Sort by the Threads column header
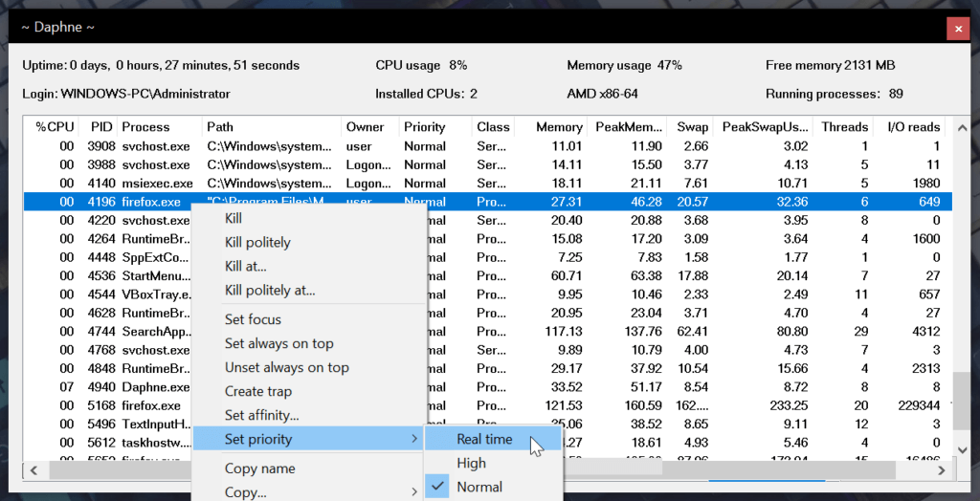 point(844,126)
